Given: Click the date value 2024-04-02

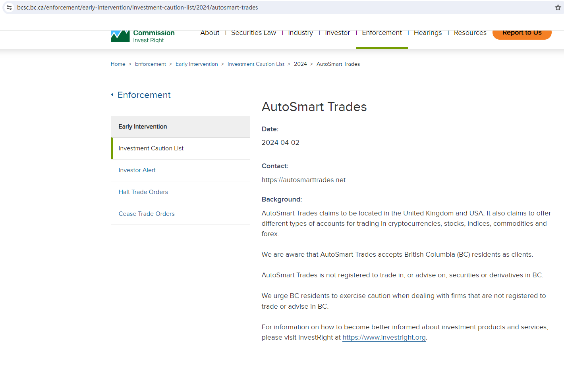Looking at the screenshot, I should click(280, 143).
